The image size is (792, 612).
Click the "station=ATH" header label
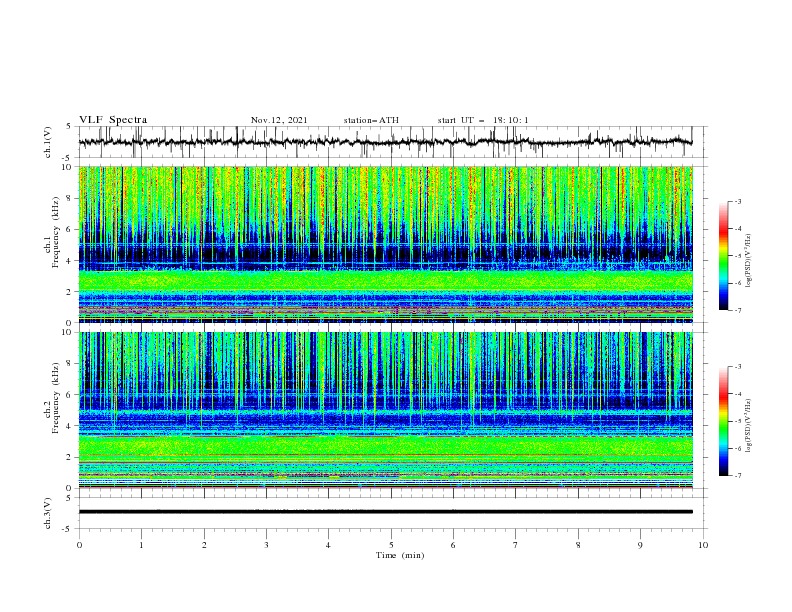coord(371,120)
